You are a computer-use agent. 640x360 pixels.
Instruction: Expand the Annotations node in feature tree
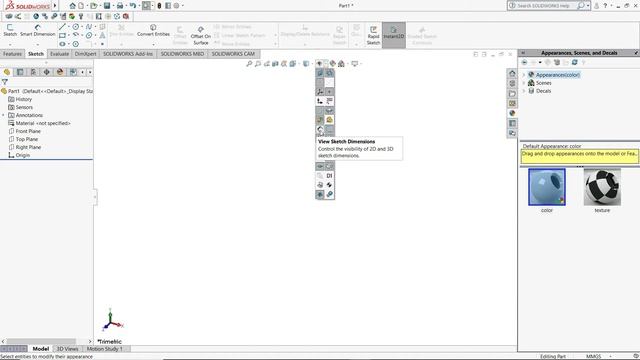click(x=4, y=116)
